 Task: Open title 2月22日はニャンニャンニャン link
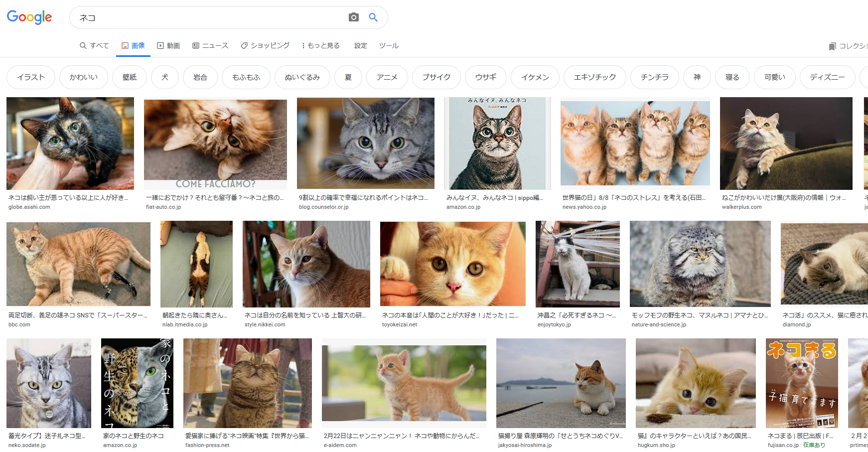pos(402,436)
